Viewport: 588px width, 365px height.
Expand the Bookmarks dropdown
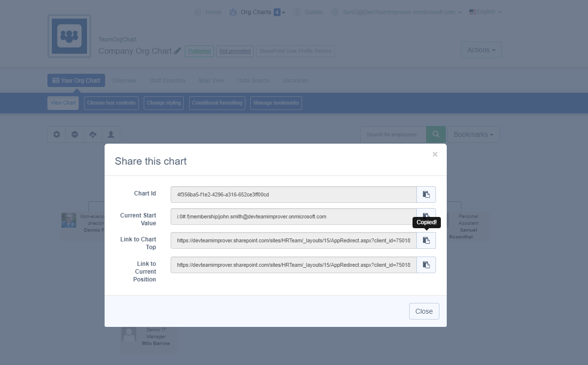click(473, 134)
